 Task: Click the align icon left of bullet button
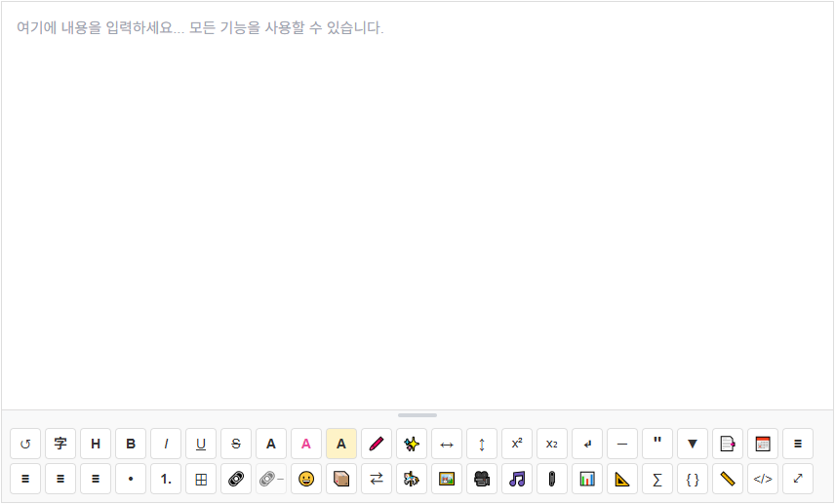coord(96,479)
